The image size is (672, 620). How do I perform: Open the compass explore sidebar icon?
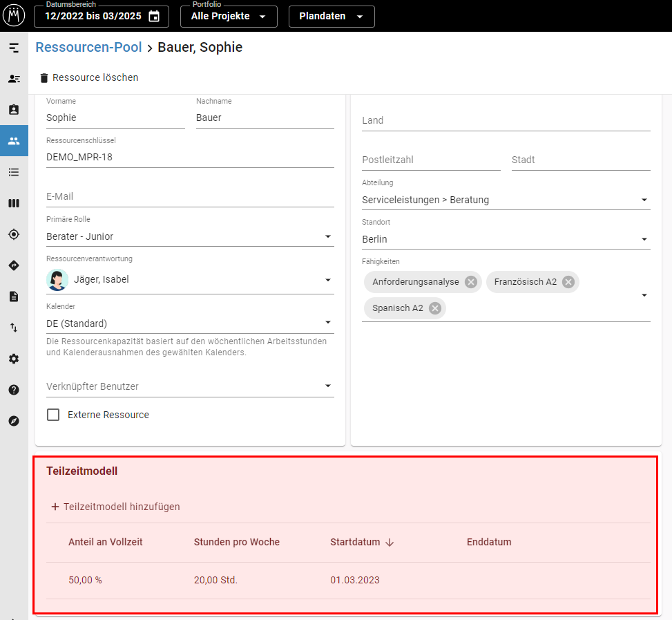[14, 421]
